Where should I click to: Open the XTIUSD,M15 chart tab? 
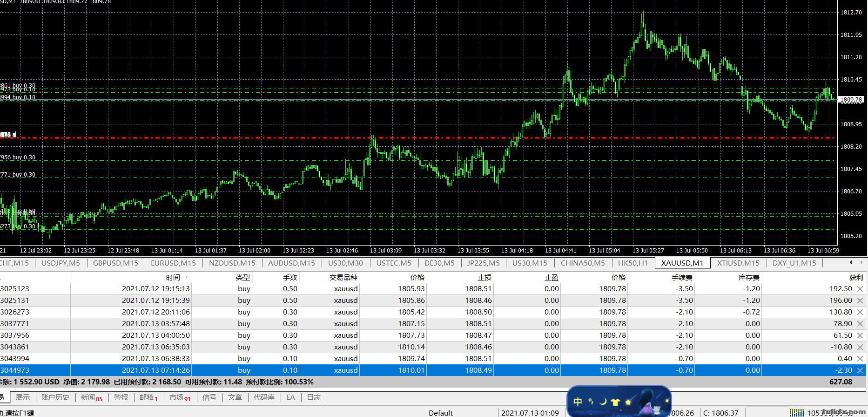[738, 263]
